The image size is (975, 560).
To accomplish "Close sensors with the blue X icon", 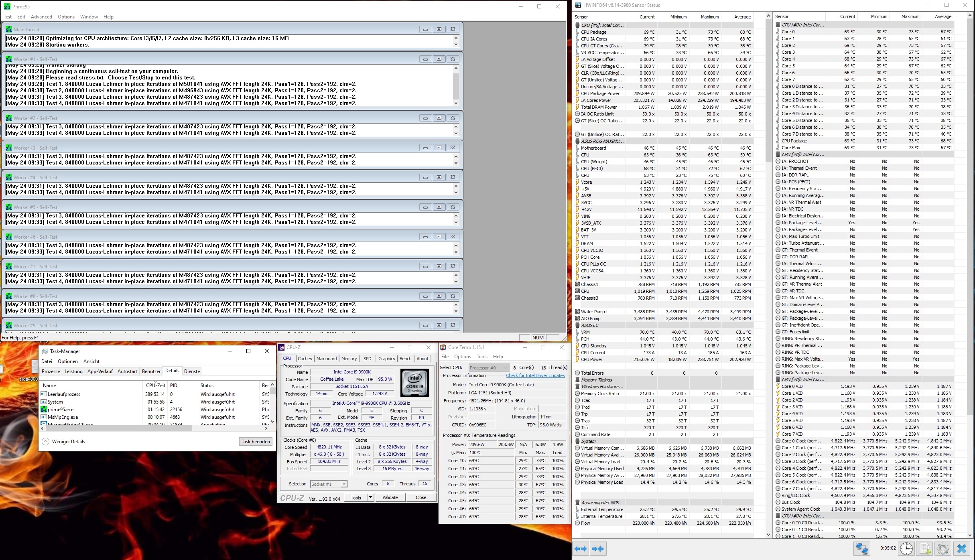I will 962,549.
